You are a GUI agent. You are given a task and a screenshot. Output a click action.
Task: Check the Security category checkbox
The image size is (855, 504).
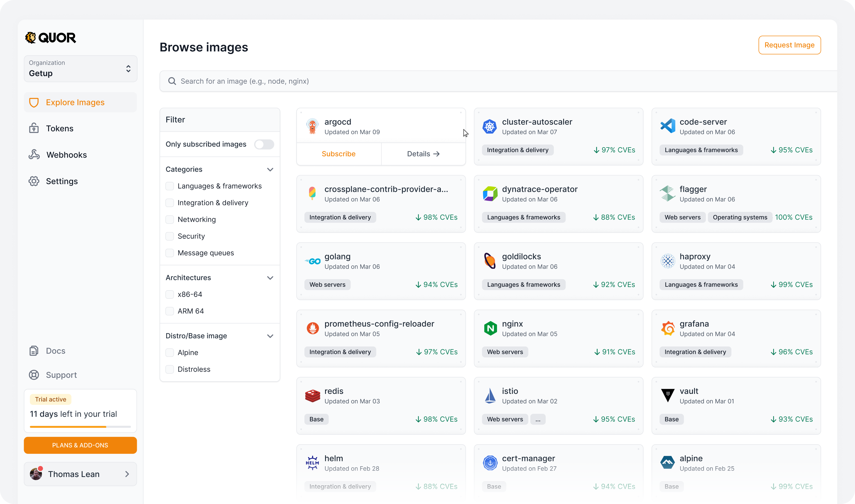(x=170, y=236)
